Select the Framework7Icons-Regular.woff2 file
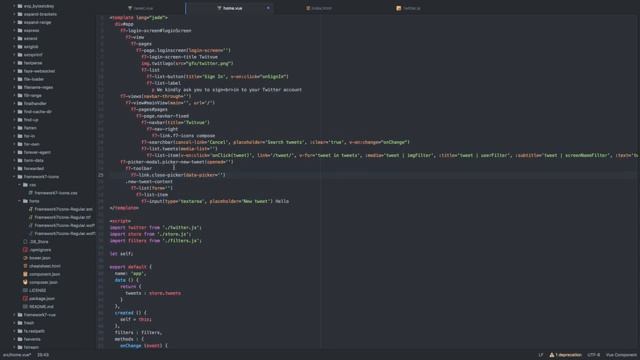The height and width of the screenshot is (360, 640). coord(64,233)
